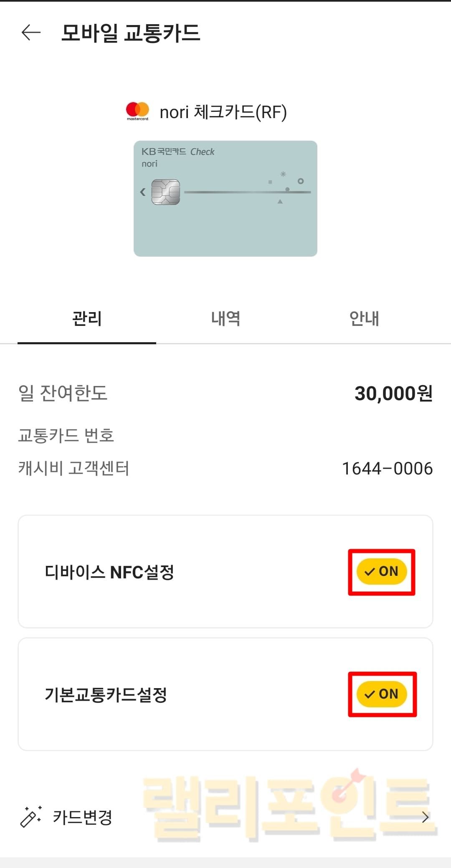Open the right chevron in the 카드변경 row
451x868 pixels.
[425, 817]
